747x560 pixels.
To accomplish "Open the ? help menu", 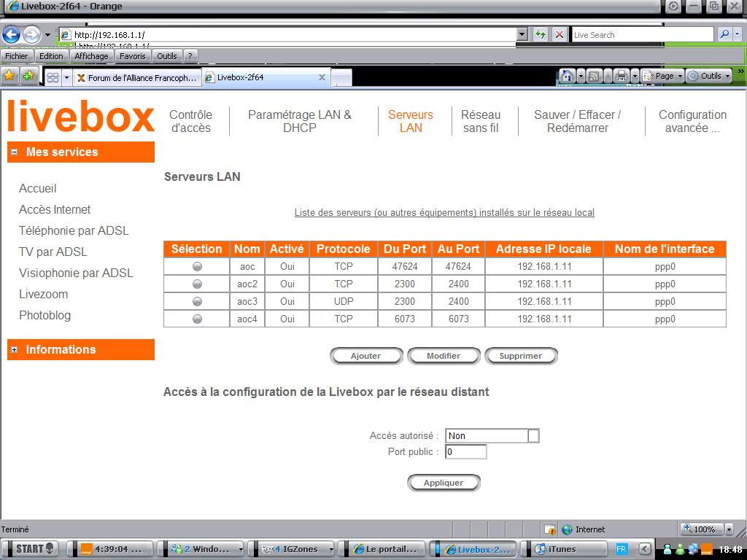I will (190, 56).
